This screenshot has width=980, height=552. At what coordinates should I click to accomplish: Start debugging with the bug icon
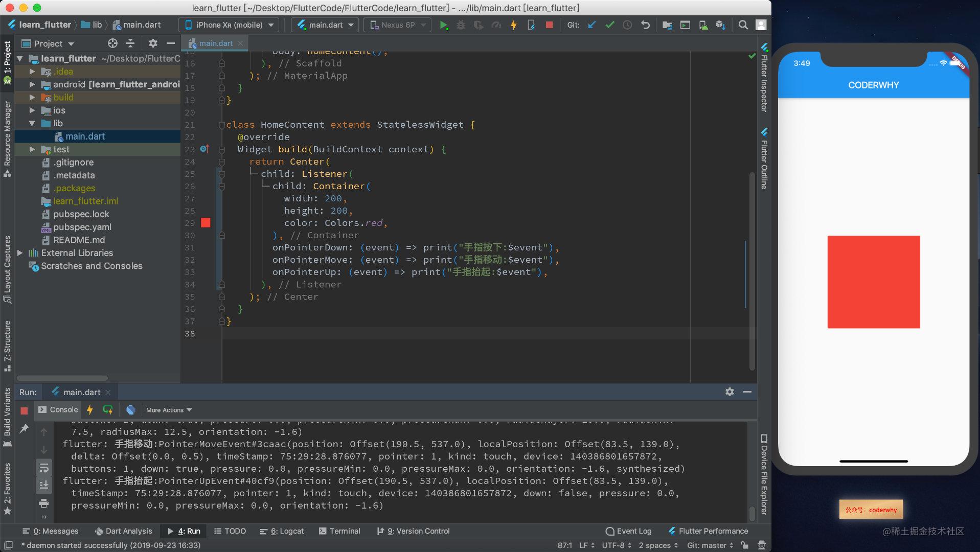pyautogui.click(x=461, y=25)
